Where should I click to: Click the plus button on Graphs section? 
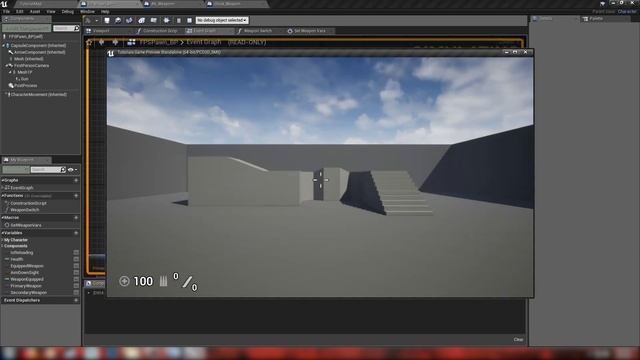coord(76,180)
